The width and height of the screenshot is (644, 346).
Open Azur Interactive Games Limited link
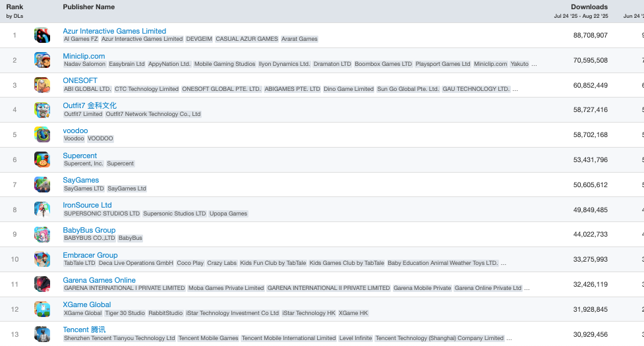click(x=115, y=31)
